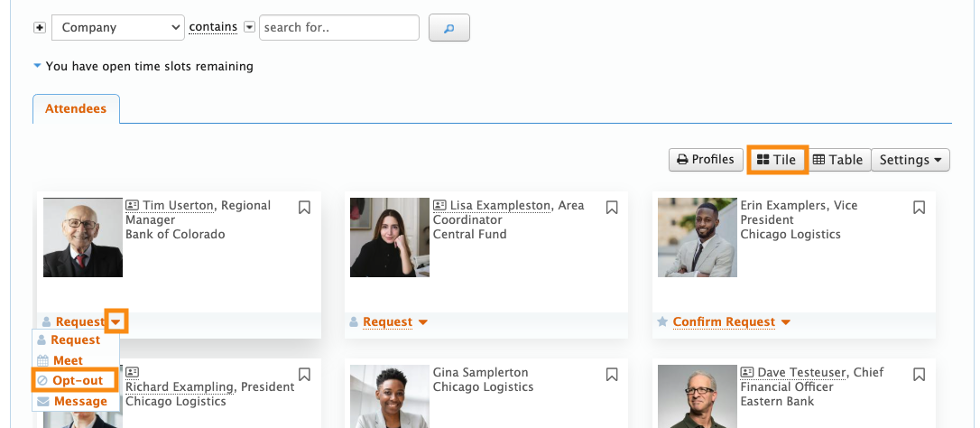Switch to Tile view
This screenshot has height=428, width=980.
point(776,160)
